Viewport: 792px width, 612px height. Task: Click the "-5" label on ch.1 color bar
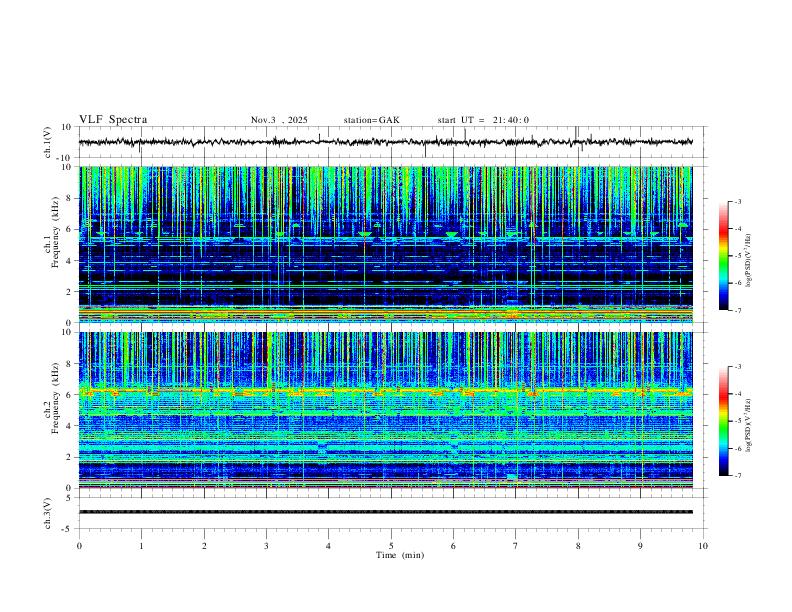click(x=738, y=256)
